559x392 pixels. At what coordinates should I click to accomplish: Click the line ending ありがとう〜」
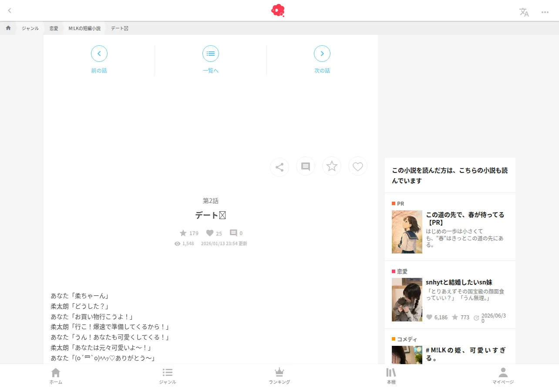coord(103,358)
